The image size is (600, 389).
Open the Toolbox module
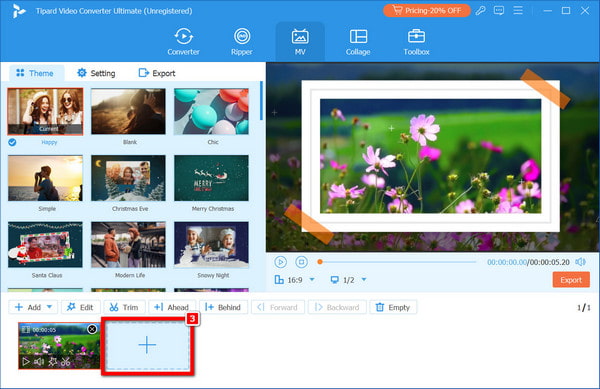pos(416,41)
